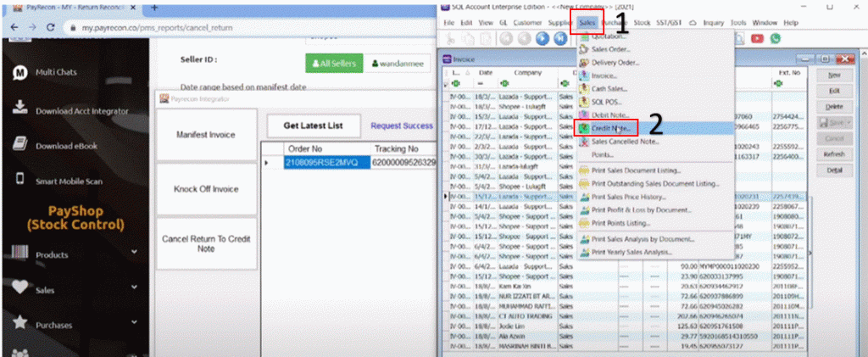Click the Get Latest List button

314,126
